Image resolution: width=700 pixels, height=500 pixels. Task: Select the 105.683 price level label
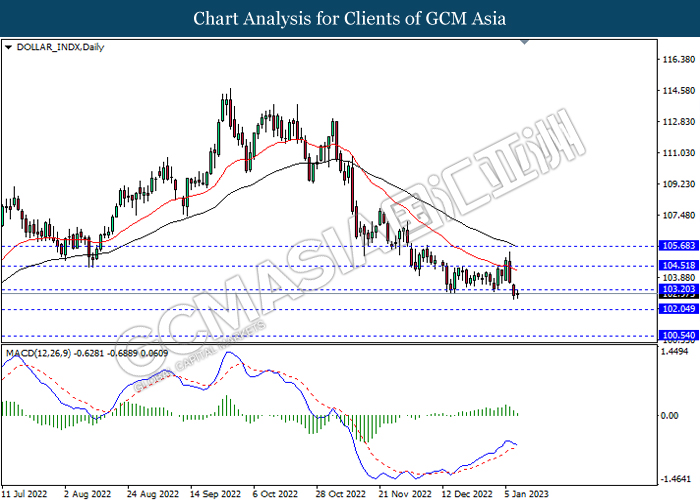(679, 246)
